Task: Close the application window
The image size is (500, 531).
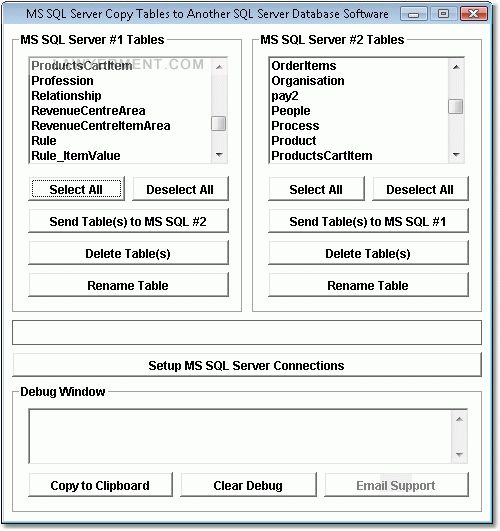Action: click(x=474, y=14)
